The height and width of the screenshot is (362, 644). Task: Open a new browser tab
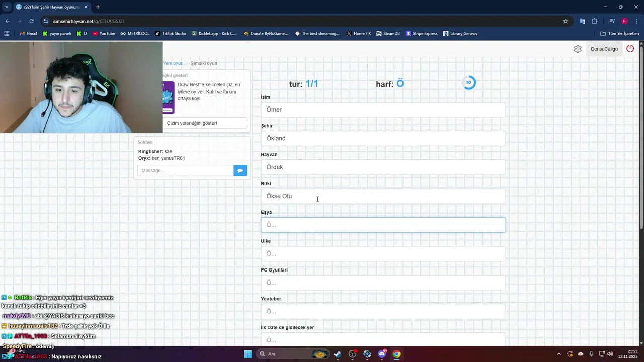[98, 7]
